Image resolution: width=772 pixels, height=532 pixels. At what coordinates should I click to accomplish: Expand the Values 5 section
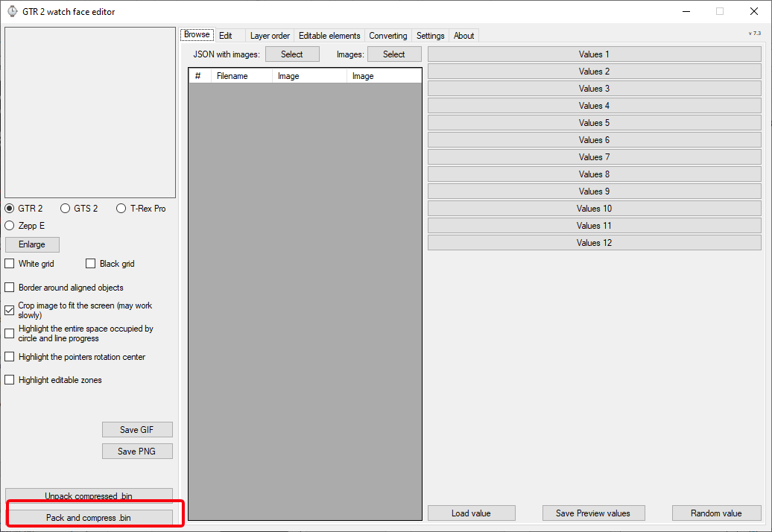click(594, 123)
